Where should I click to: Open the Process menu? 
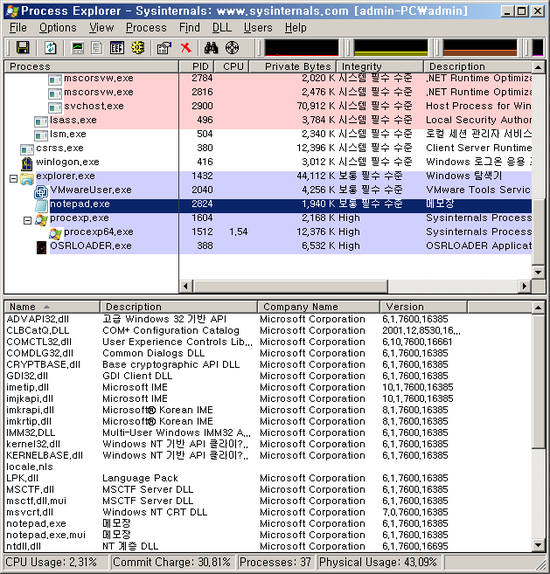coord(146,28)
